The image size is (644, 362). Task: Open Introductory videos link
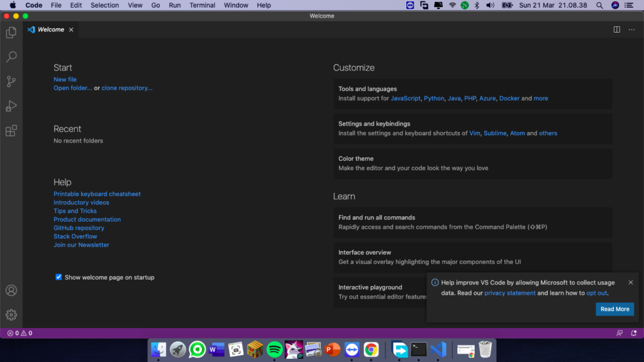81,202
